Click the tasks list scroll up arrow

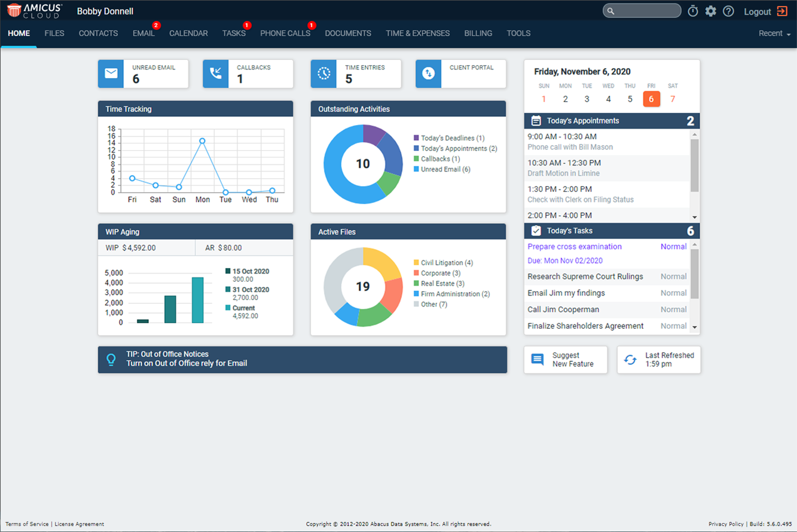[x=695, y=244]
